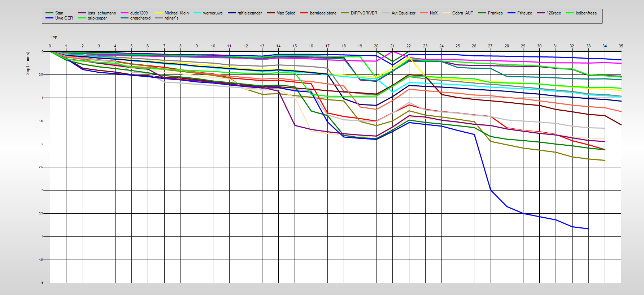Select the Uwe GER legend label
Viewport: 644px width, 295px height.
64,18
